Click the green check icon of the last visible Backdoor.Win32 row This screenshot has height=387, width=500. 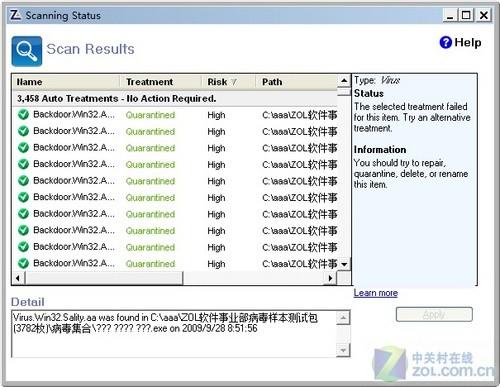pyautogui.click(x=23, y=263)
